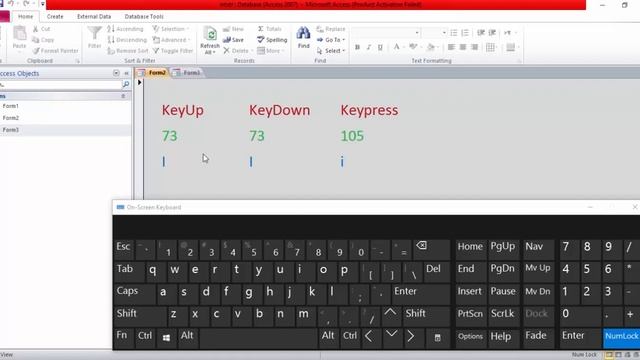Click the Replace icon

pyautogui.click(x=320, y=29)
